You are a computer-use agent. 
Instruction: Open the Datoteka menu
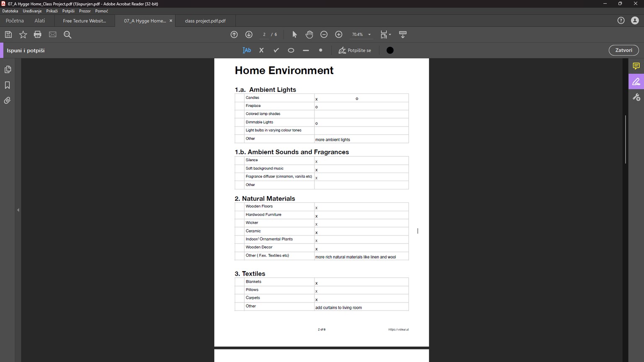coord(10,11)
